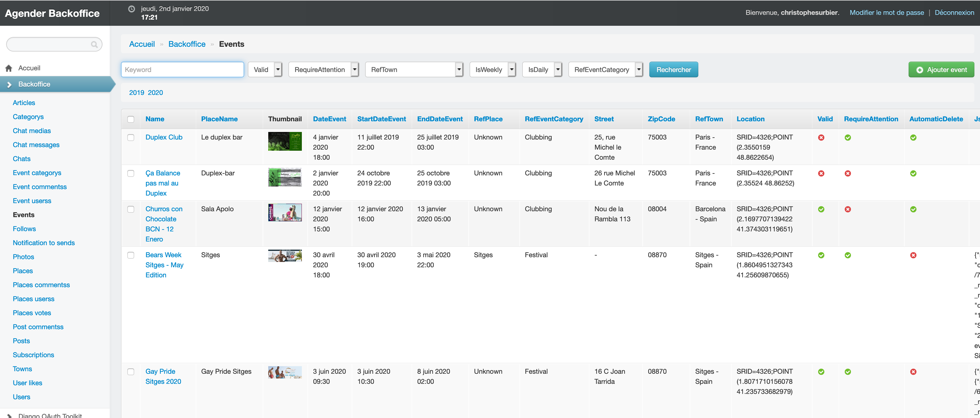Click the Déconnexion link
The image size is (980, 418).
(x=954, y=13)
